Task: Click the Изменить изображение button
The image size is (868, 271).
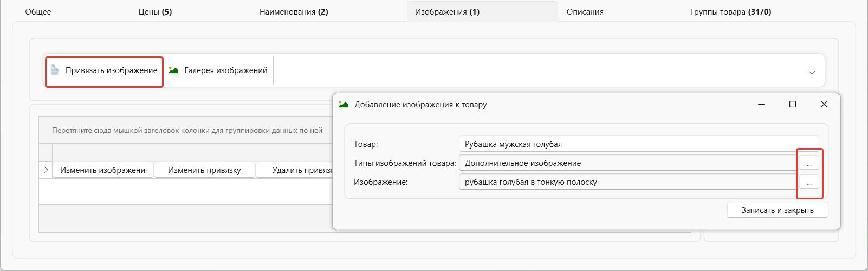Action: [103, 170]
